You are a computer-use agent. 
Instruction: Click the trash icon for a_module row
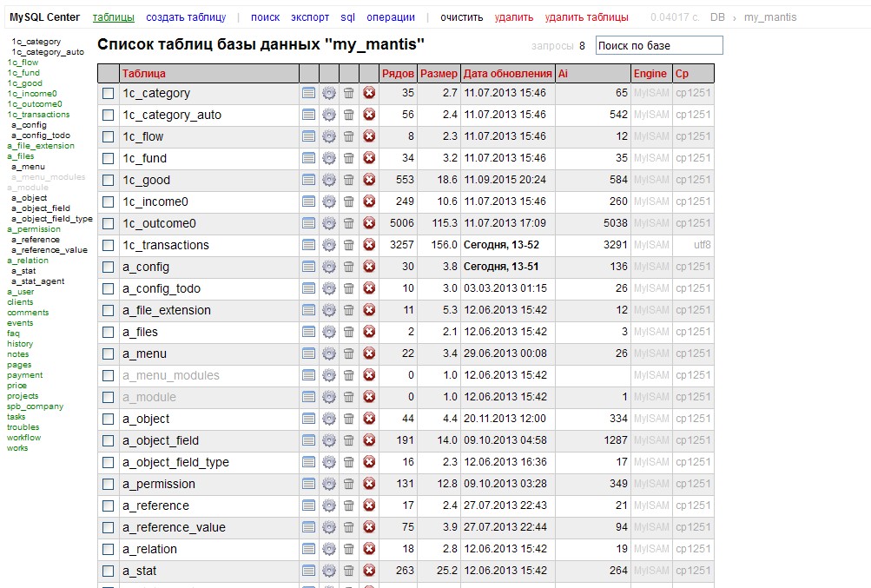click(349, 397)
